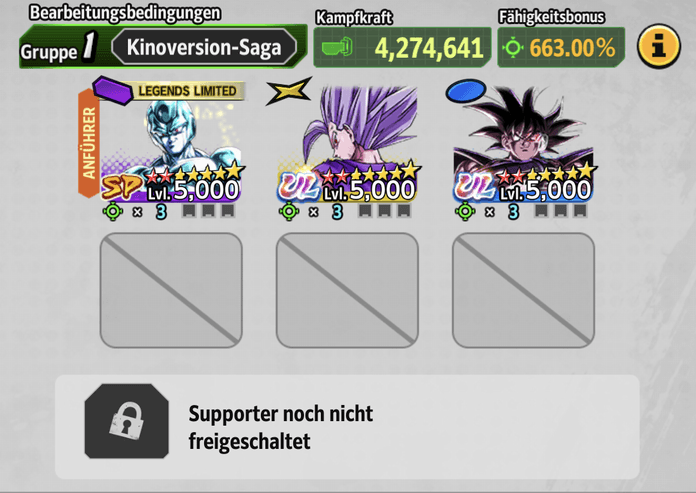Tap the blue oval element icon
This screenshot has width=696, height=493.
tap(465, 91)
